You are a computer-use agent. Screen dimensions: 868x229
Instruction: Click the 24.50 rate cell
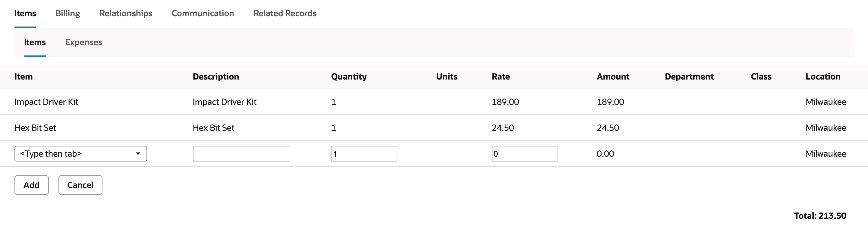(503, 128)
